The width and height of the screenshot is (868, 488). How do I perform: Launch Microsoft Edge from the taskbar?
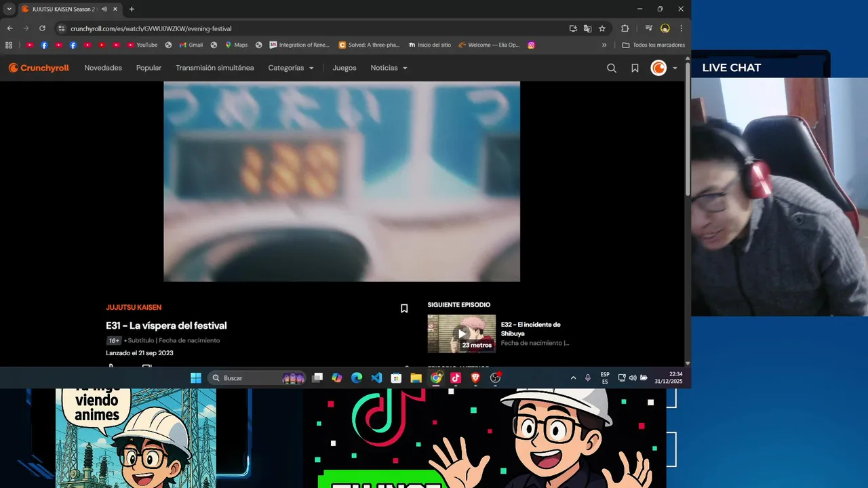[x=357, y=378]
